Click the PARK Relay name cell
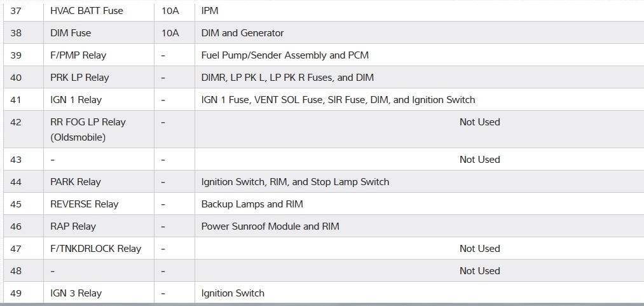644x306 pixels. click(x=75, y=182)
